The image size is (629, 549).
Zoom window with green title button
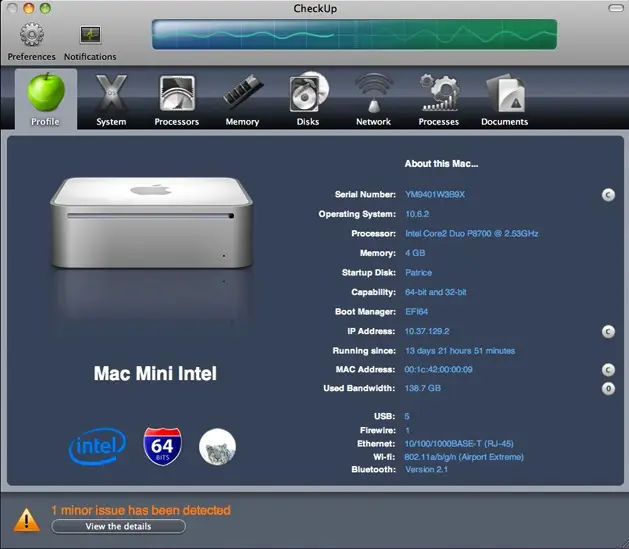point(45,8)
